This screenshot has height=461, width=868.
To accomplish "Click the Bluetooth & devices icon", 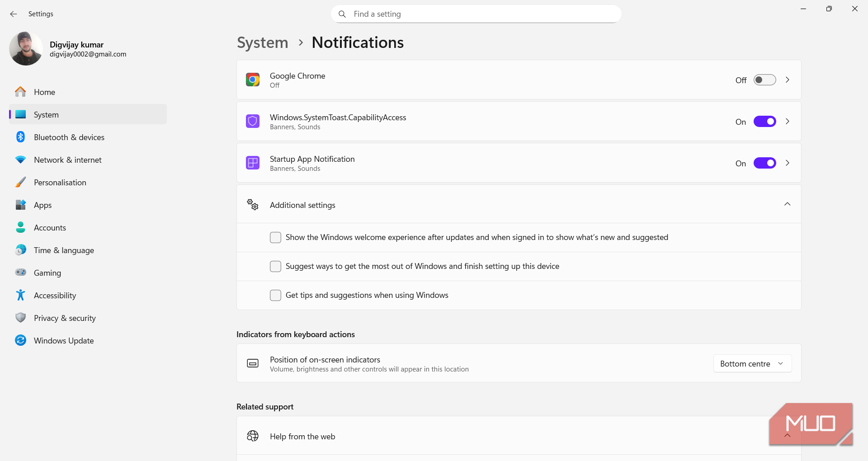I will [x=20, y=137].
